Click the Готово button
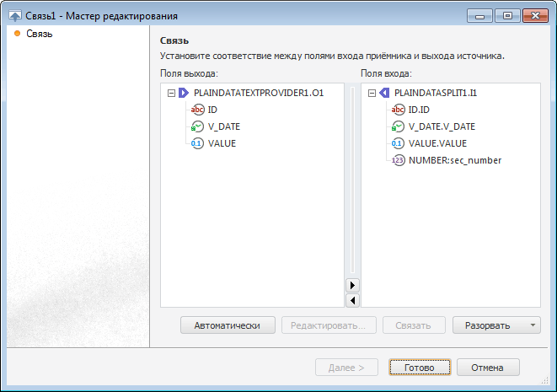Image resolution: width=557 pixels, height=392 pixels. (419, 368)
